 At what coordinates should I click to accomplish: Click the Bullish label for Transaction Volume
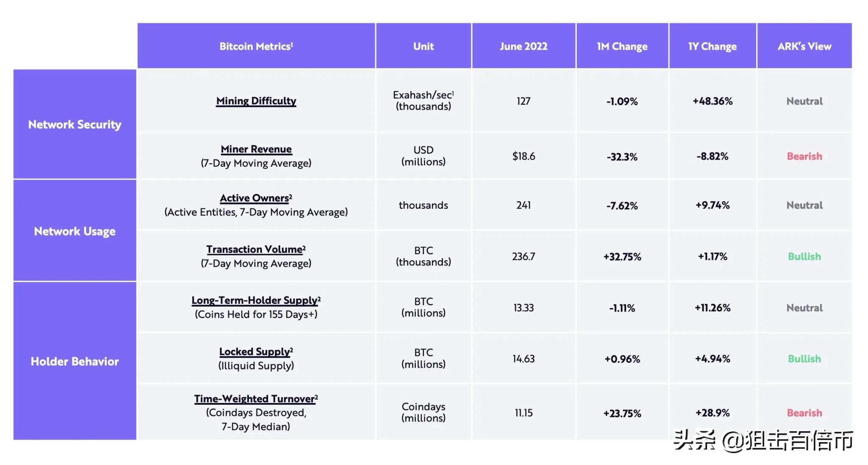804,257
